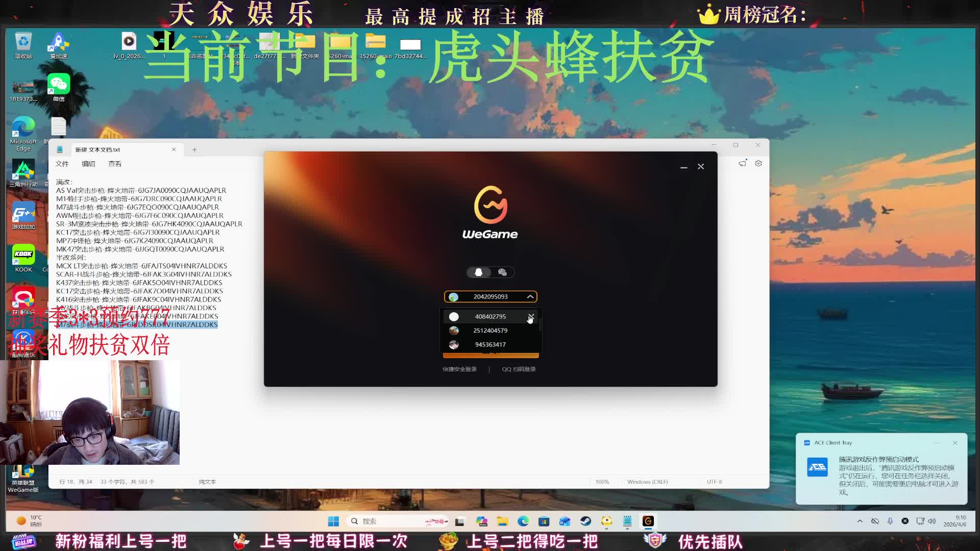Choose account 2512404579

click(x=490, y=331)
